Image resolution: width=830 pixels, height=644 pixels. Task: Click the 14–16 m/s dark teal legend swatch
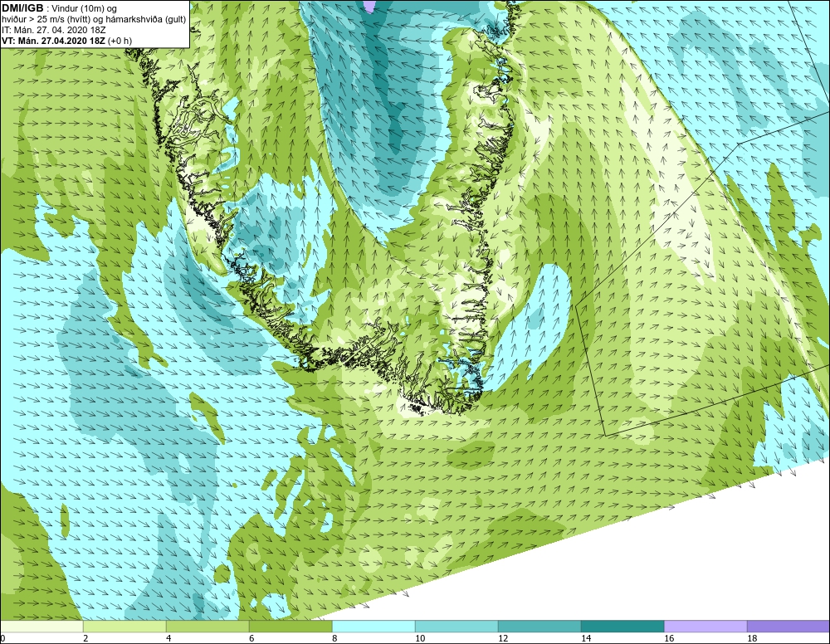point(622,627)
